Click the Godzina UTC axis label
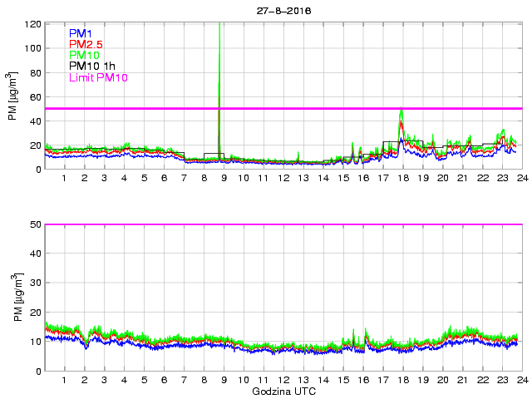Viewport: 532px width, 399px height. point(283,391)
